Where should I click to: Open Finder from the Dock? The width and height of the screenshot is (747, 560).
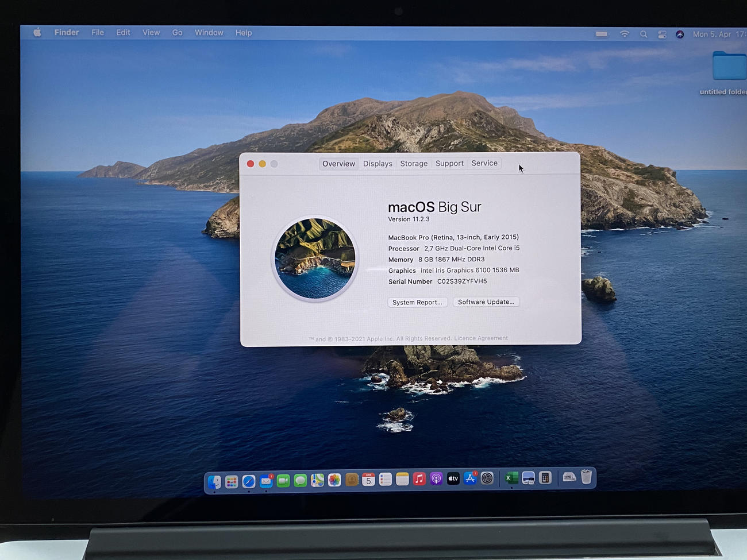[214, 481]
